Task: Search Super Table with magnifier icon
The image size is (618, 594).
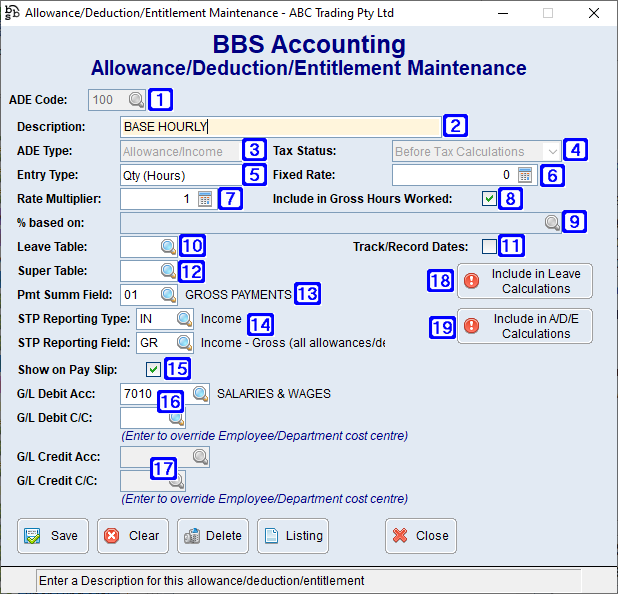Action: (x=168, y=271)
